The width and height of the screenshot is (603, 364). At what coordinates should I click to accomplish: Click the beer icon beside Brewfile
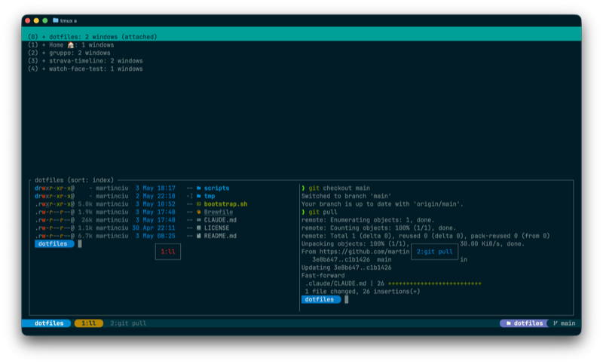[199, 212]
